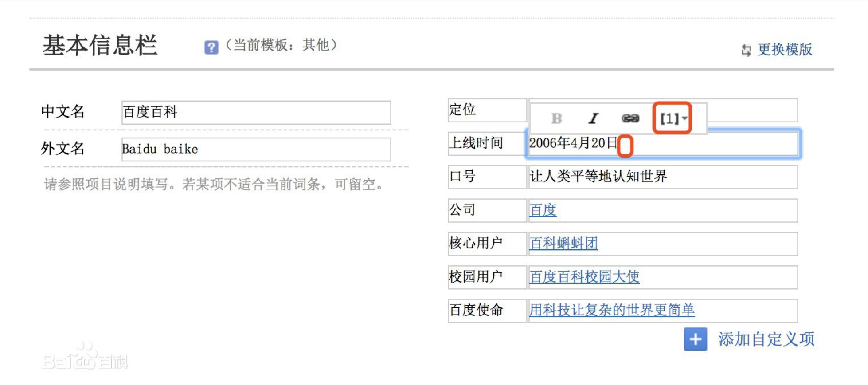Open the 百度 link in 公司 row
Screen dimensions: 868x386
[x=543, y=210]
